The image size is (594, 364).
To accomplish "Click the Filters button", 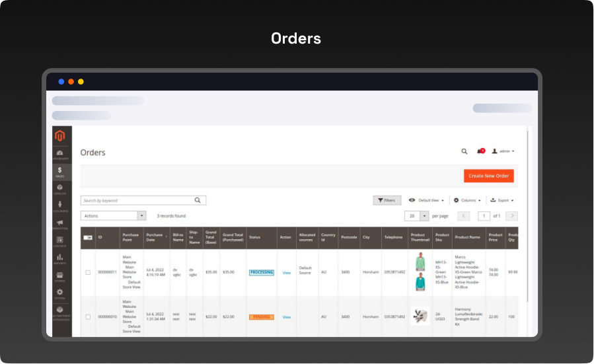I will click(387, 200).
